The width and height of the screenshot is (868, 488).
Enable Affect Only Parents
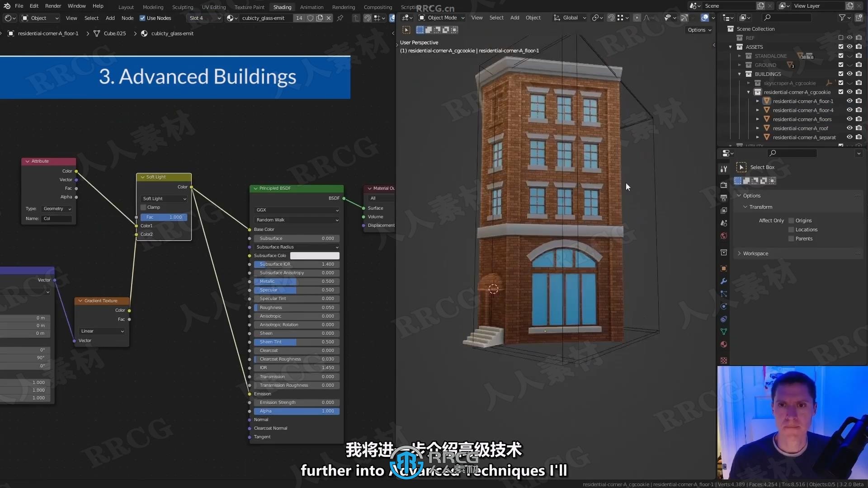pos(791,239)
